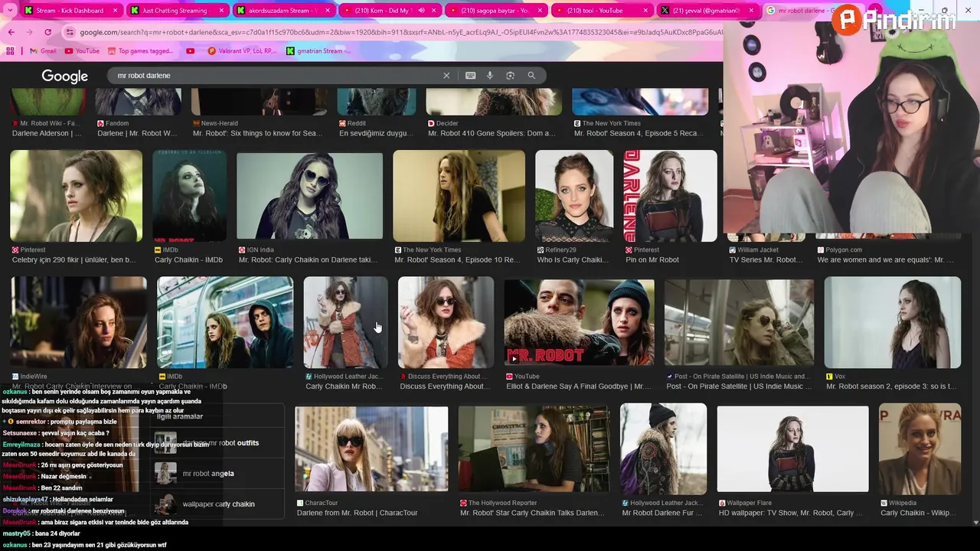The height and width of the screenshot is (551, 980).
Task: Click the Google logo
Action: (x=64, y=76)
